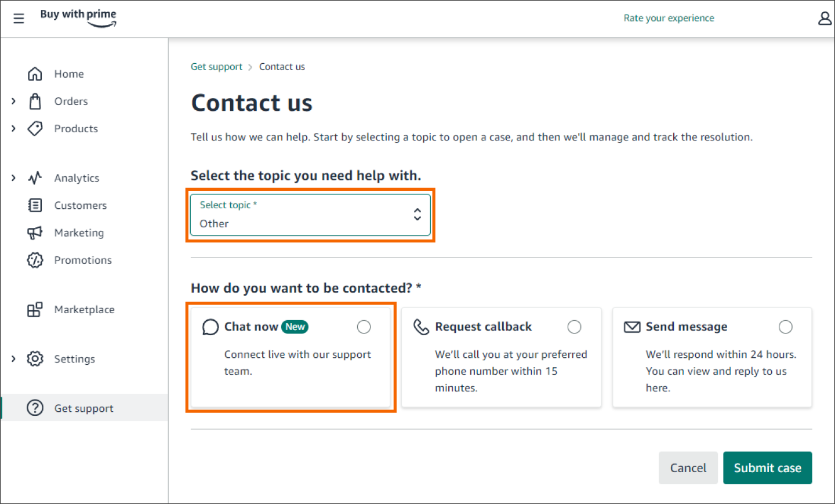Click the Analytics chart line icon
This screenshot has height=504, width=835.
click(35, 178)
